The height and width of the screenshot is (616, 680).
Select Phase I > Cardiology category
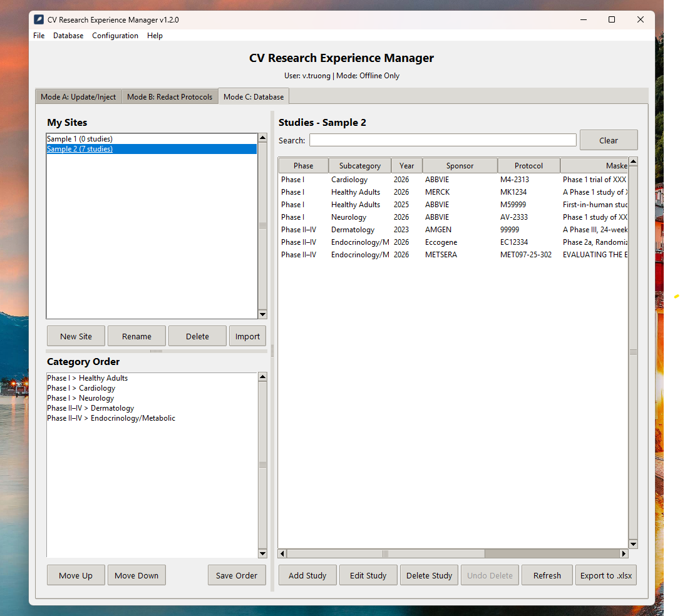coord(152,388)
